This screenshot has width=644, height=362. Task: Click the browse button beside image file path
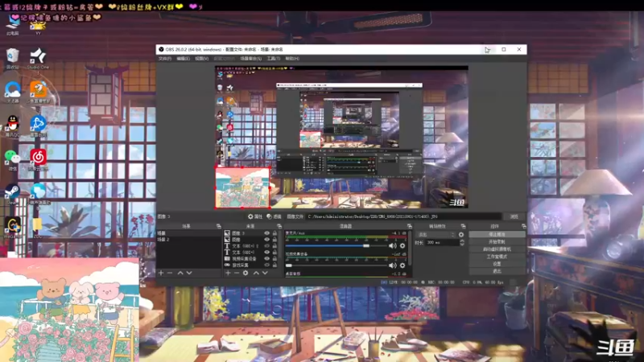coord(514,216)
